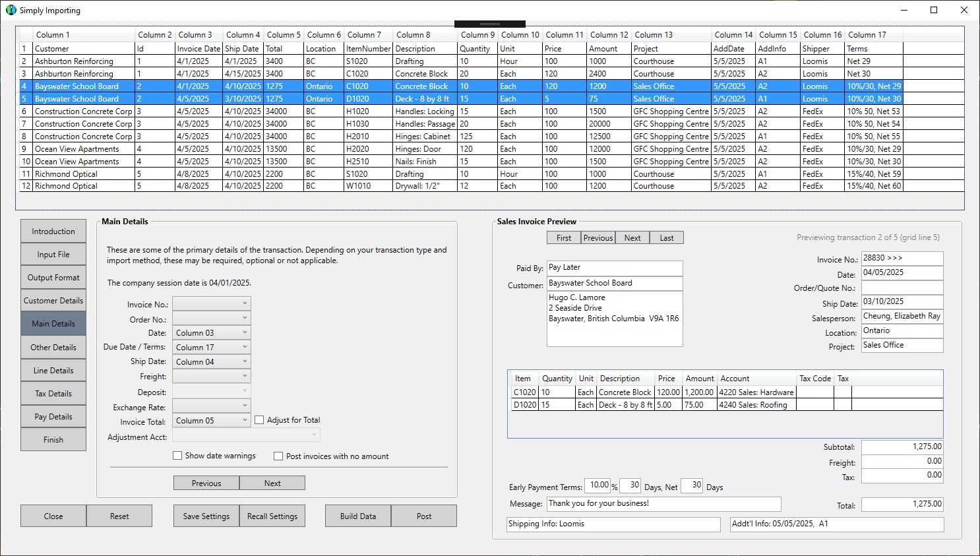The image size is (980, 556).
Task: Click the Column 1 header in the grid
Action: (x=84, y=35)
